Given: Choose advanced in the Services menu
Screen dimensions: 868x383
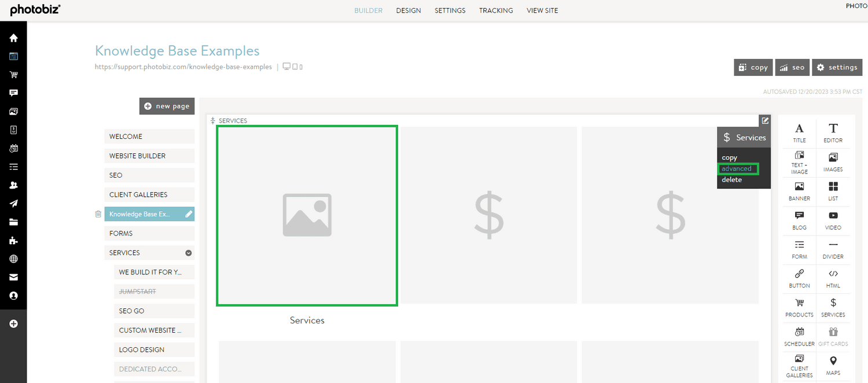Looking at the screenshot, I should [737, 169].
